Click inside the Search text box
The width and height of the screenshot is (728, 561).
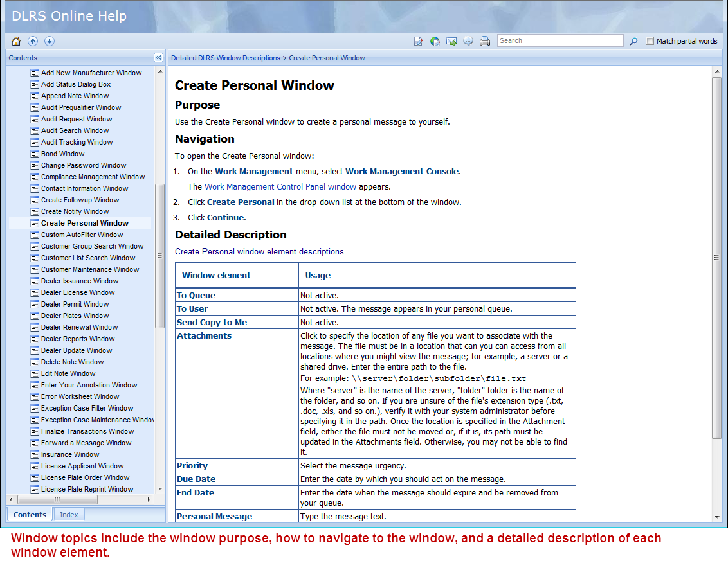560,41
